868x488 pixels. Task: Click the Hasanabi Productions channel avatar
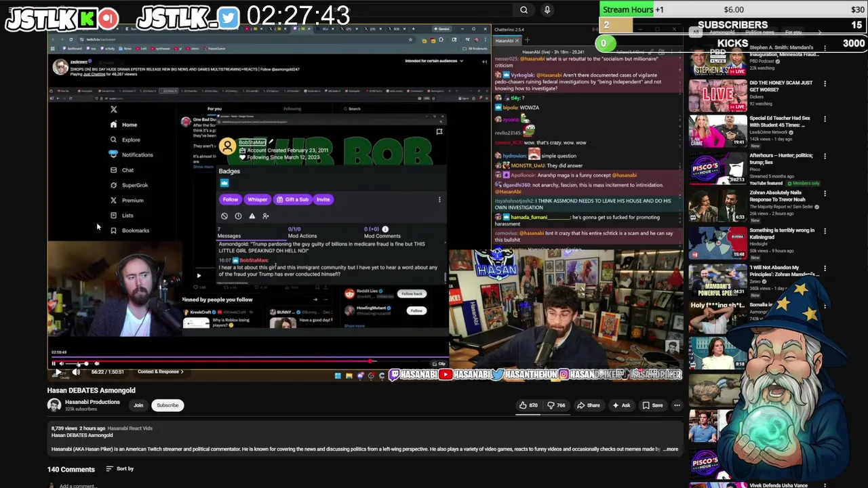54,405
